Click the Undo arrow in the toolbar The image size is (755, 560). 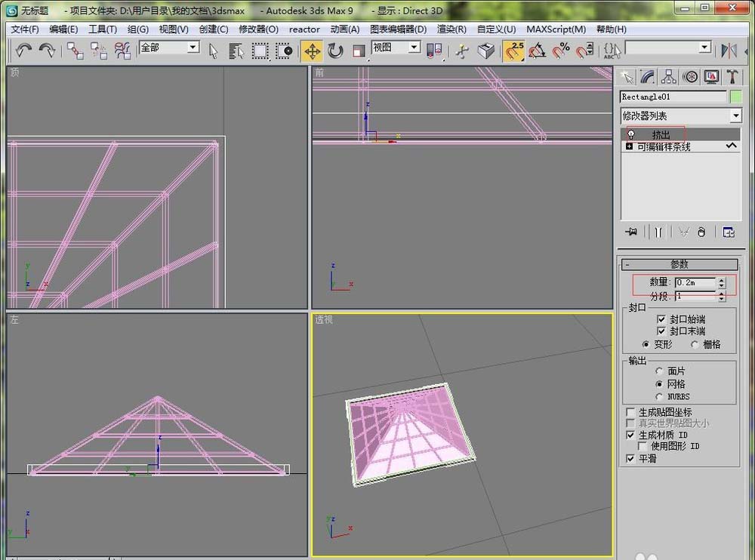[23, 51]
